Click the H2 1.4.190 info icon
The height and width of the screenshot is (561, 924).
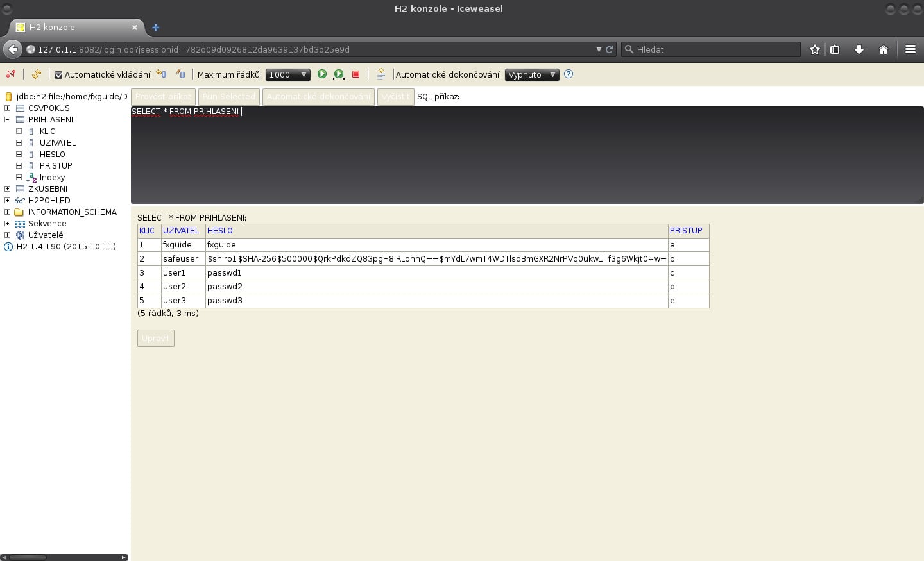click(x=7, y=246)
